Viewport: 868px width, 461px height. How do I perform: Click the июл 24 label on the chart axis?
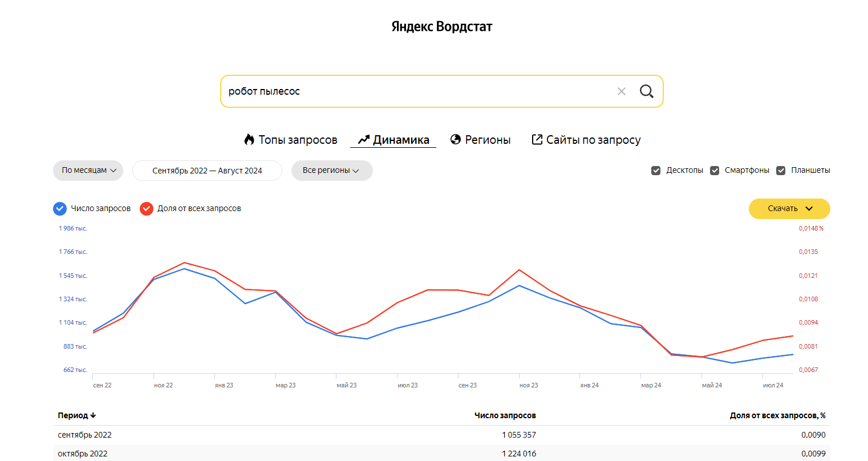pos(773,385)
